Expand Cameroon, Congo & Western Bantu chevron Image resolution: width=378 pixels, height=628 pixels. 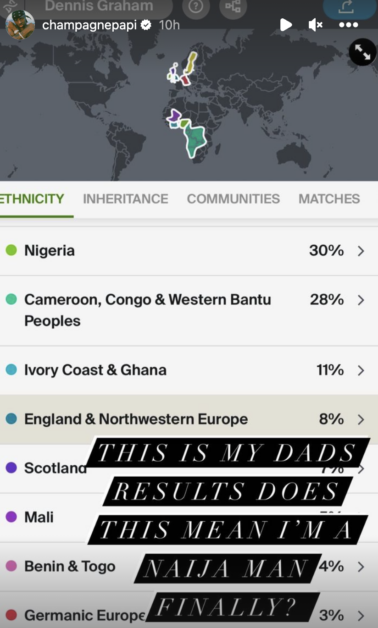click(361, 300)
